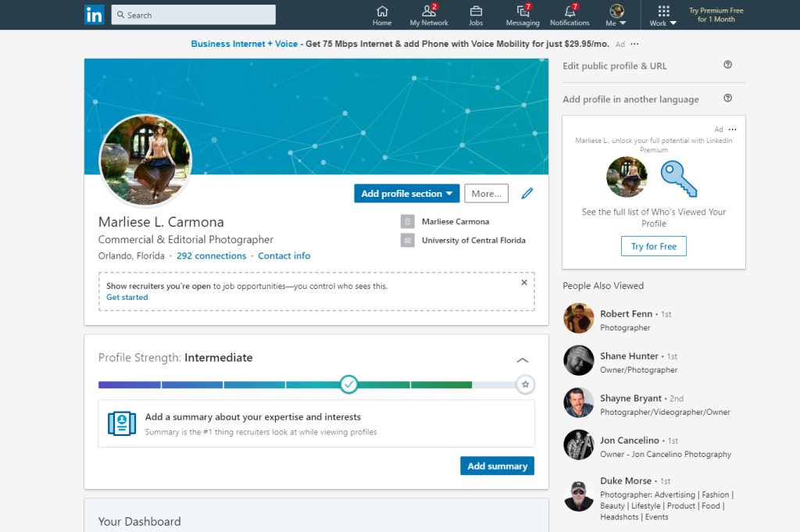Click the More… button on profile

[x=486, y=194]
